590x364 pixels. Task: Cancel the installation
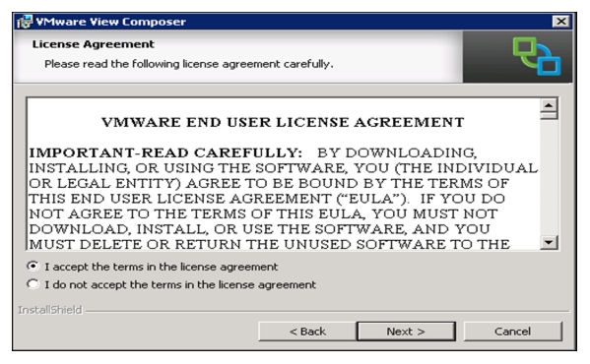coord(513,332)
